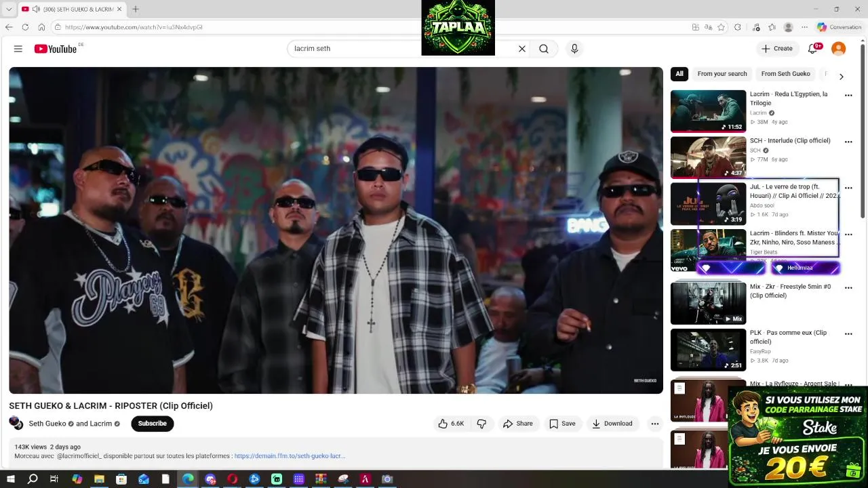Viewport: 868px width, 488px height.
Task: Download the video
Action: [612, 424]
